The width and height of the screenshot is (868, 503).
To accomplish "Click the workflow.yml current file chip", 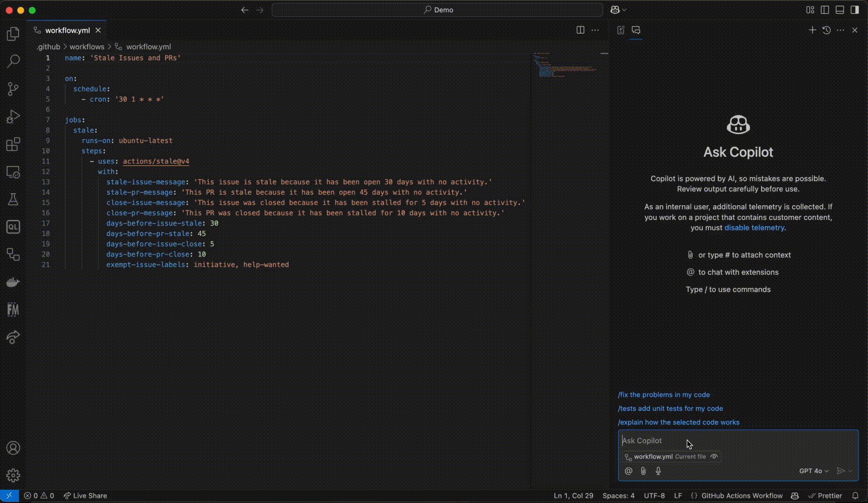I will [x=665, y=456].
